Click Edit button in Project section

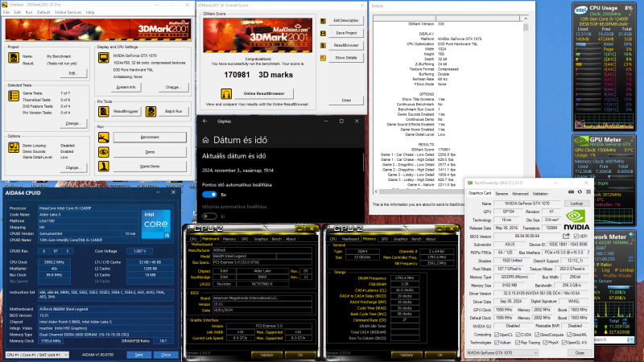pos(72,73)
